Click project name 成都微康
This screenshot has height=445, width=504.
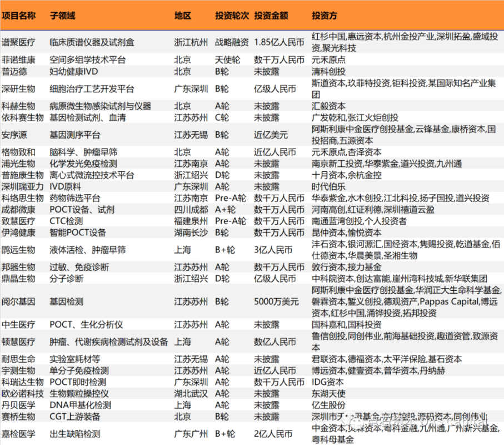click(18, 210)
